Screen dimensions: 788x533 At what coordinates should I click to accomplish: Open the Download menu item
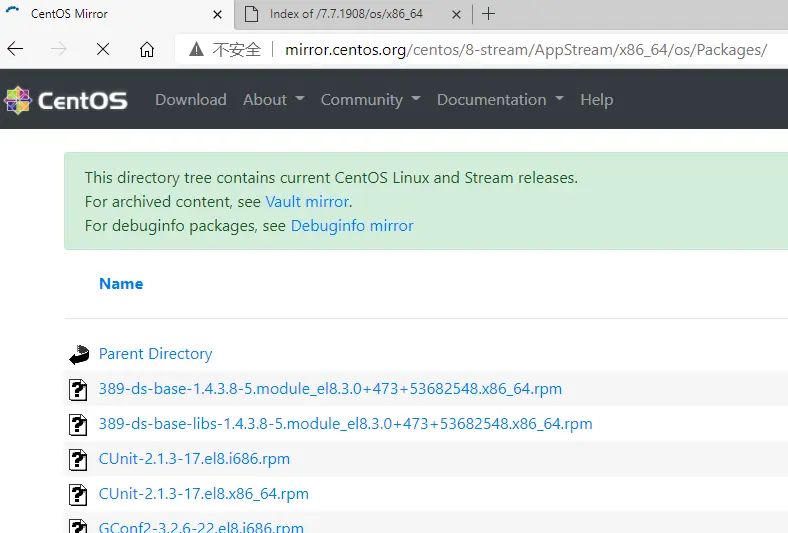click(x=190, y=99)
